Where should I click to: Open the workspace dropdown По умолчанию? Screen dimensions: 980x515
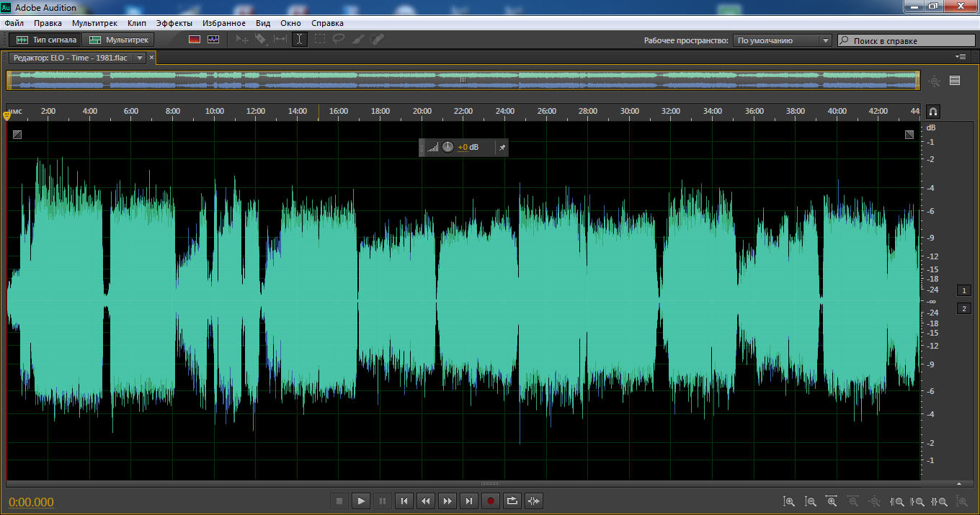[783, 41]
